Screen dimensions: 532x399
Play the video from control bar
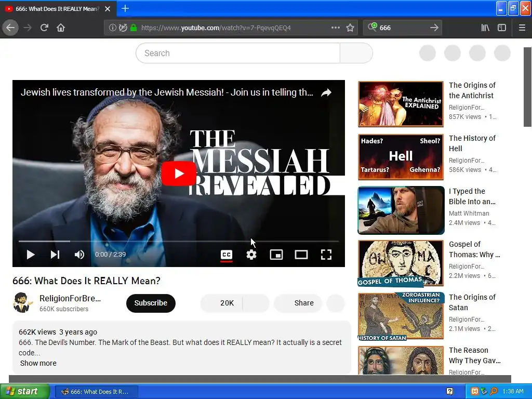pyautogui.click(x=31, y=255)
